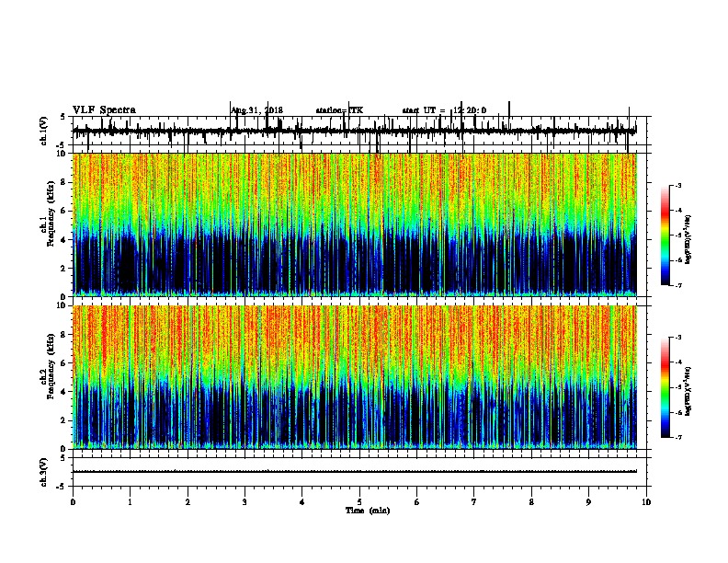This screenshot has height=563, width=728.
Task: Click the "VLF Spectra" plot title
Action: (104, 110)
